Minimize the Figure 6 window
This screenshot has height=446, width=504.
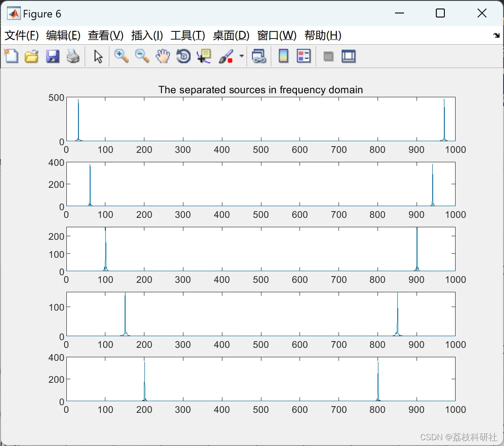399,13
